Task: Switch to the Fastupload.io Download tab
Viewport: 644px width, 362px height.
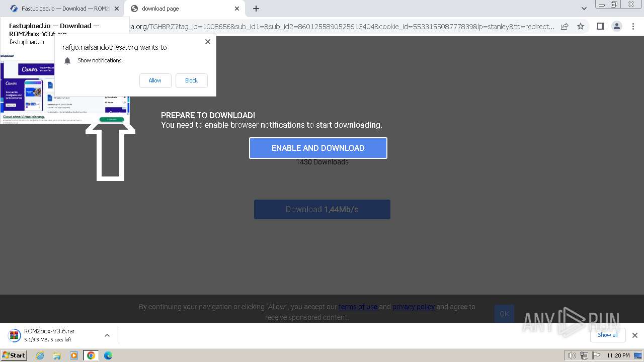Action: 62,9
